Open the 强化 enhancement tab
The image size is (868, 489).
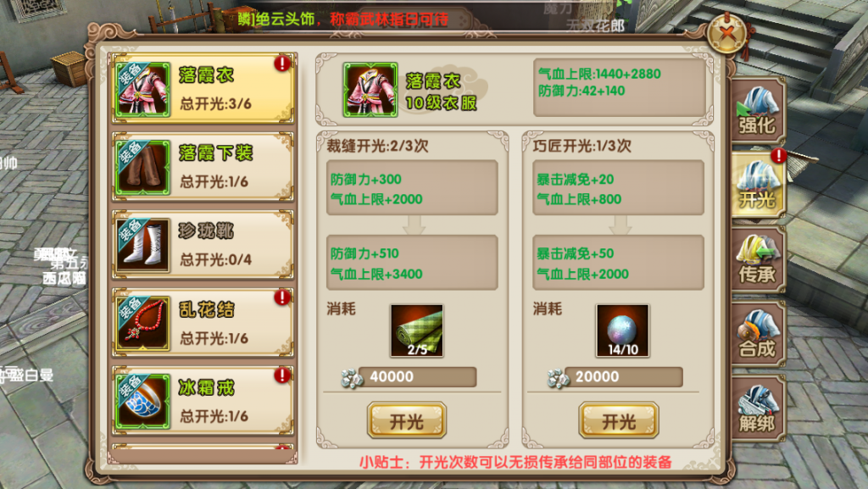[x=757, y=111]
